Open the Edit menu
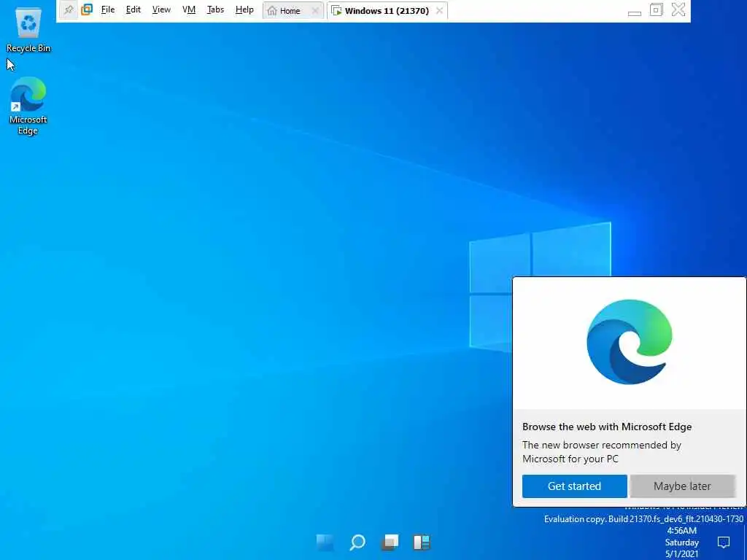 [133, 10]
